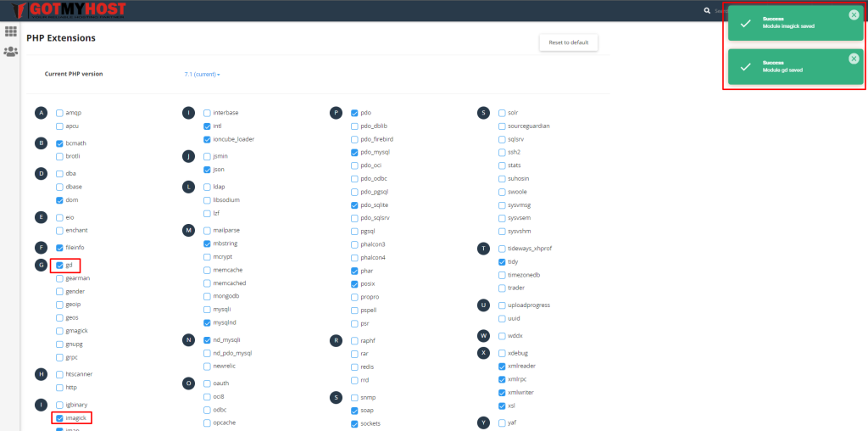
Task: Click the letter G group badge
Action: pos(41,266)
